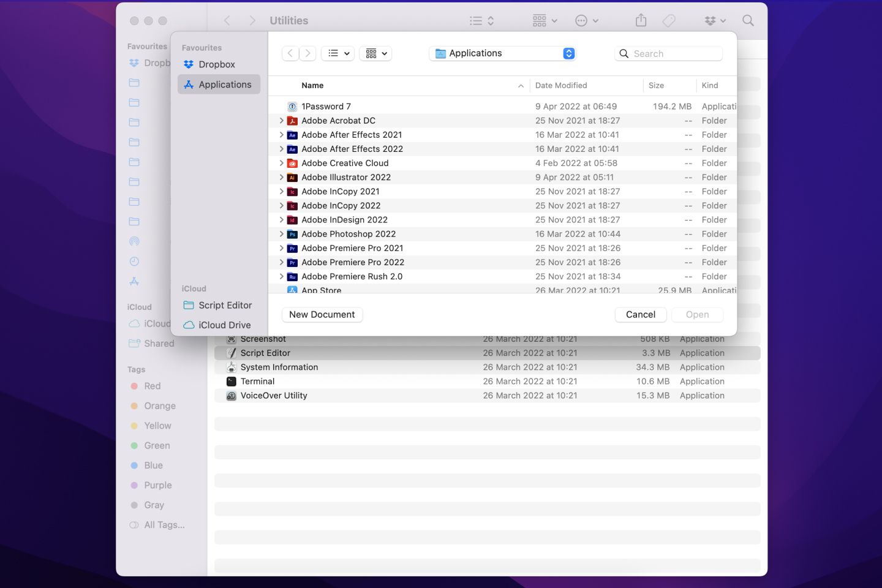Click the New Document button
The image size is (882, 588).
coord(322,314)
